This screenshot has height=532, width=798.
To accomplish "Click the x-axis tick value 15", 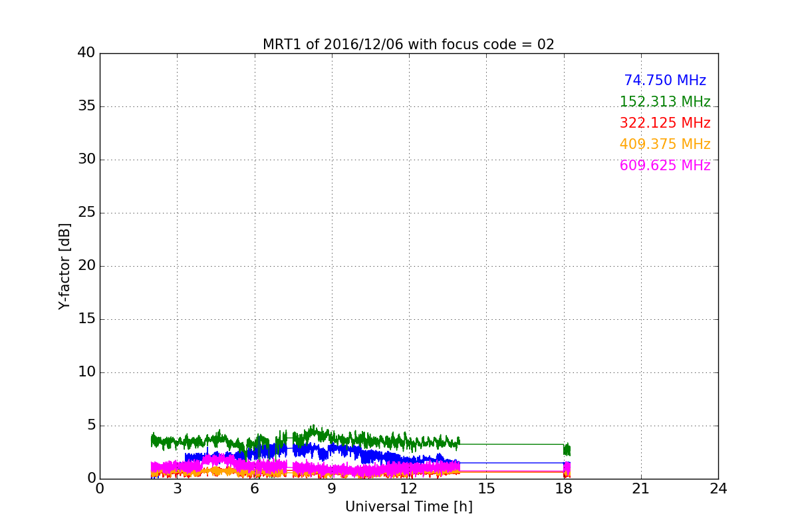I will pyautogui.click(x=486, y=489).
